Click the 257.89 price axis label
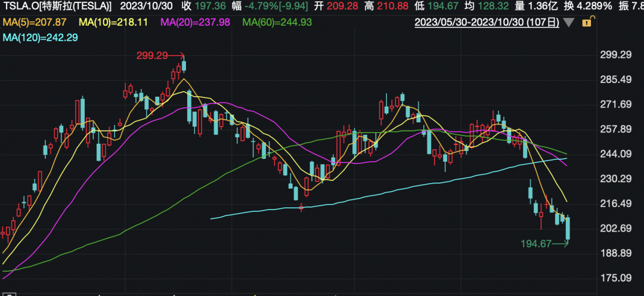Screen dimensions: 644x296 coord(615,129)
